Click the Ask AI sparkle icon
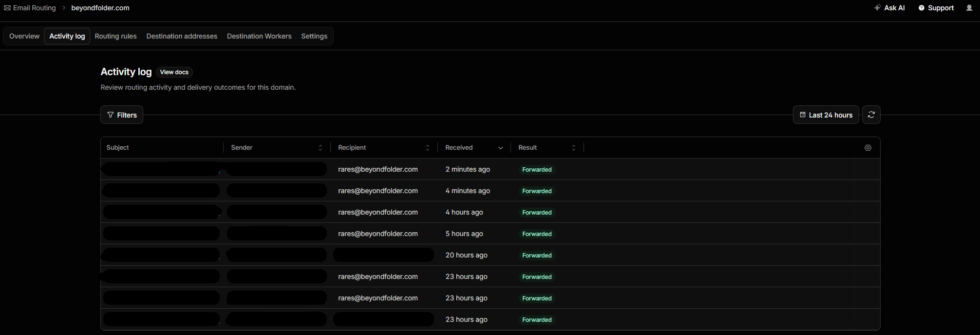980x335 pixels. (877, 8)
